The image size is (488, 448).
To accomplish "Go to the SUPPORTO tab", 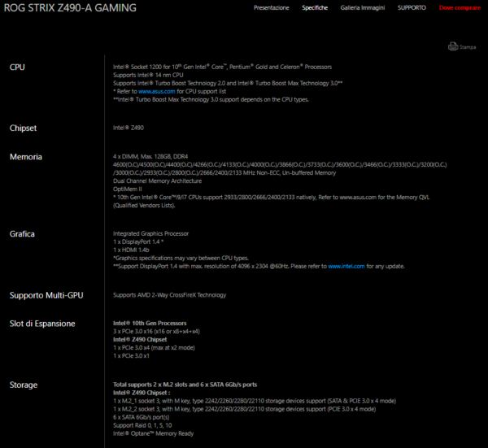I will click(412, 8).
